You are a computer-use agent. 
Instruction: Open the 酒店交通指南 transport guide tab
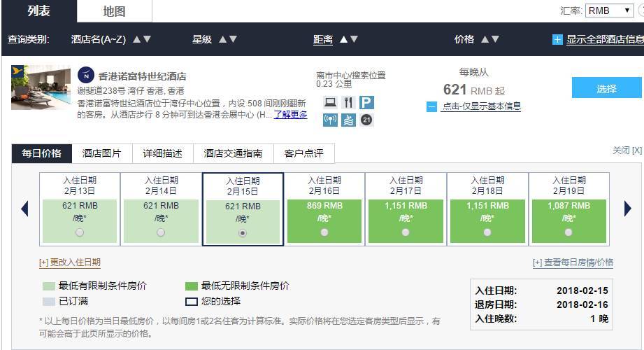click(x=234, y=154)
